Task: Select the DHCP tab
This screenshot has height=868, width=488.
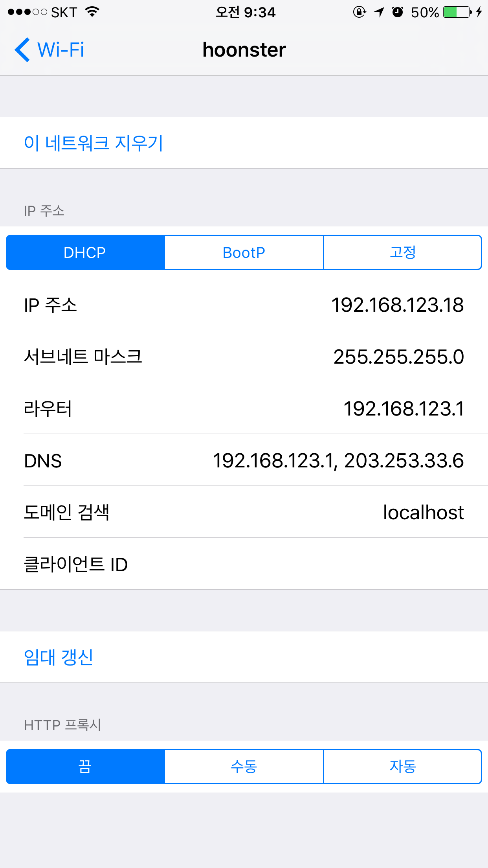Action: point(85,252)
